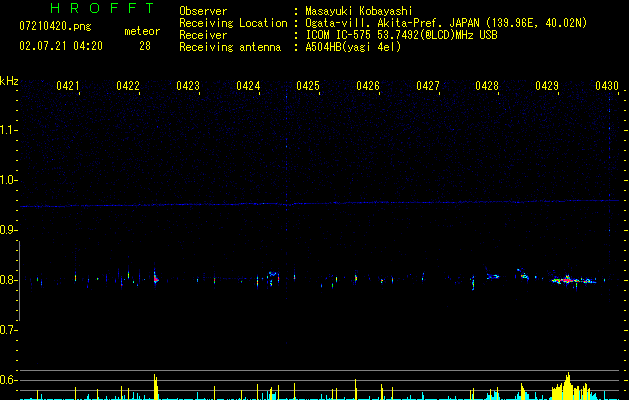Image resolution: width=629 pixels, height=400 pixels.
Task: Click the 0428 time marker
Action: [487, 86]
